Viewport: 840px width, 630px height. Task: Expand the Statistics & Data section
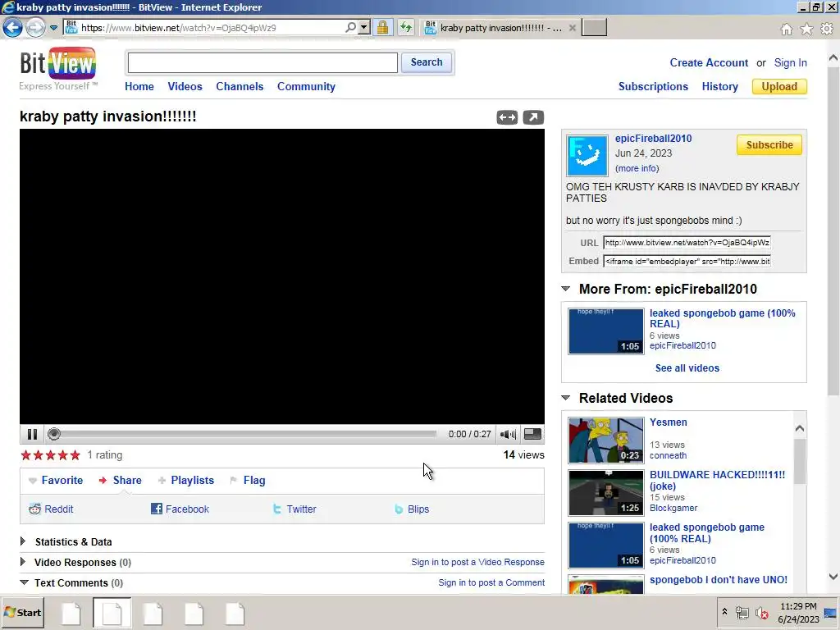pos(73,541)
